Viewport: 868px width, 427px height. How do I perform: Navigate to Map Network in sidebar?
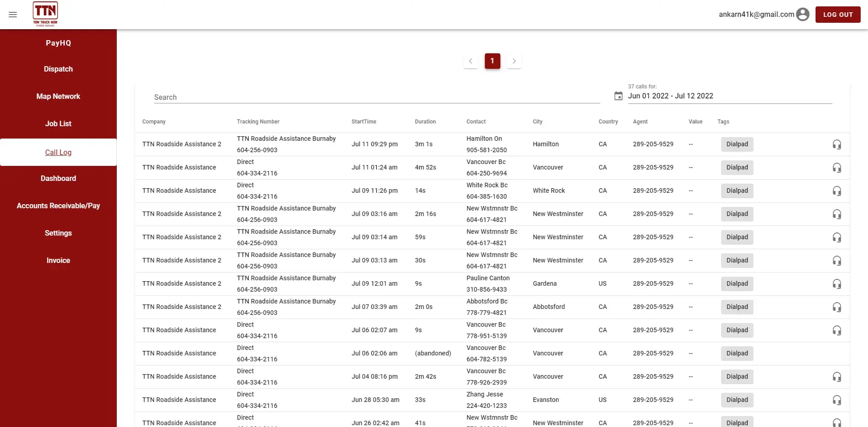(x=58, y=97)
